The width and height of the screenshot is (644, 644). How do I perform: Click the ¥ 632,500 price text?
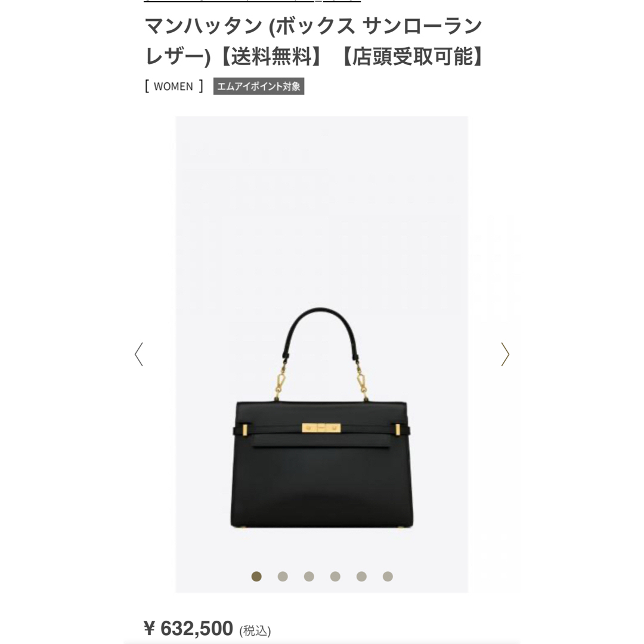(x=188, y=628)
